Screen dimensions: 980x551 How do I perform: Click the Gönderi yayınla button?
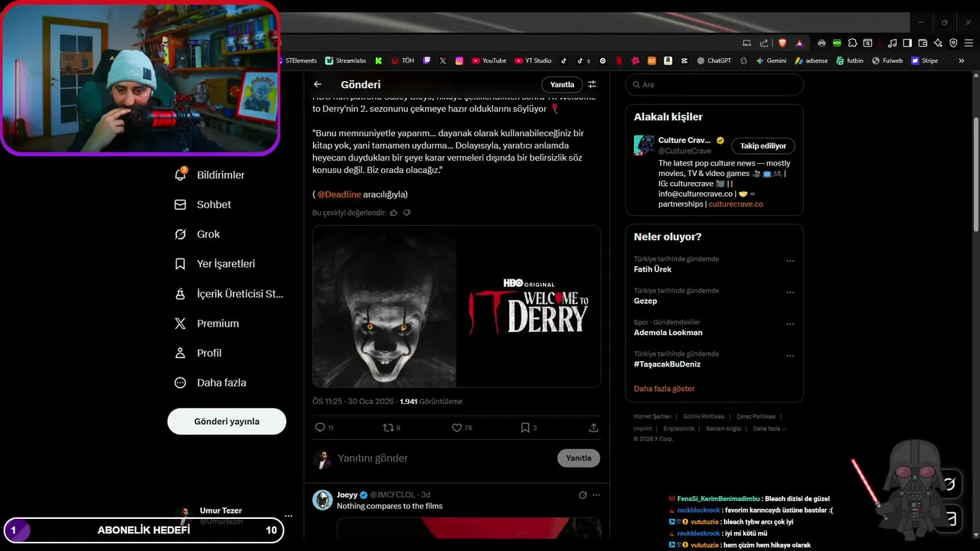(227, 422)
